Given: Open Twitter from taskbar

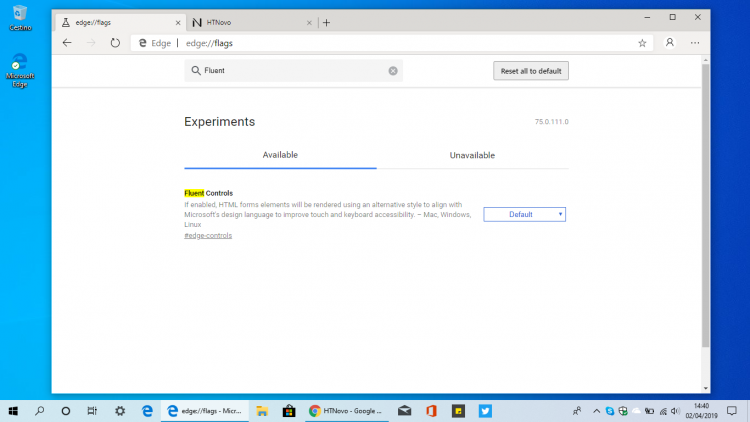Looking at the screenshot, I should 485,411.
